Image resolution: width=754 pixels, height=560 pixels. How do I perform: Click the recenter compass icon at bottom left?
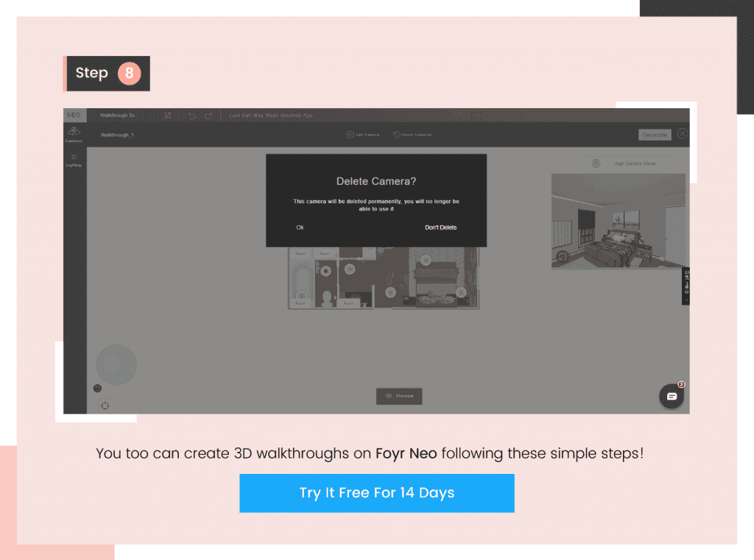click(x=105, y=405)
